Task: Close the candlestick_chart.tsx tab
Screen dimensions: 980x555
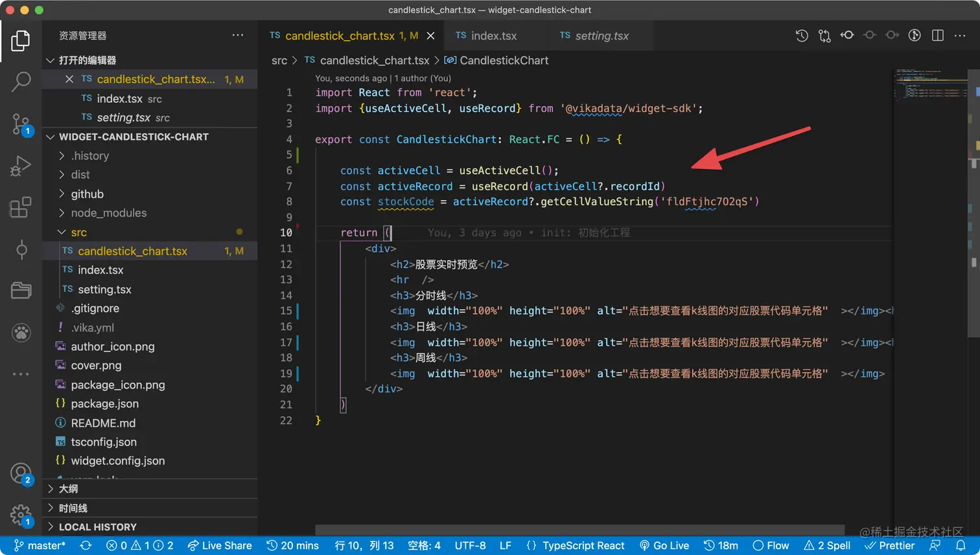Action: click(430, 36)
